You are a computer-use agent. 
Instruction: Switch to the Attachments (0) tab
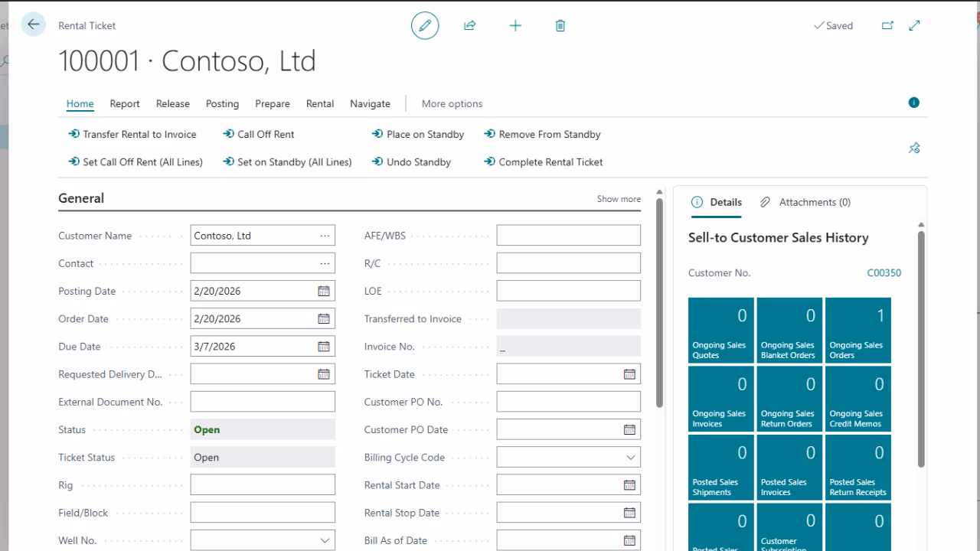pyautogui.click(x=805, y=202)
